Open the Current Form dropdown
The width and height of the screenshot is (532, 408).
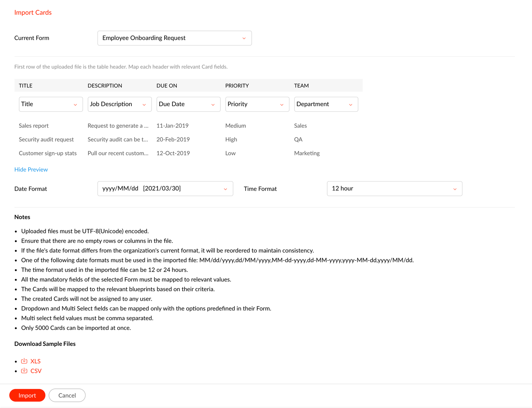[x=174, y=38]
